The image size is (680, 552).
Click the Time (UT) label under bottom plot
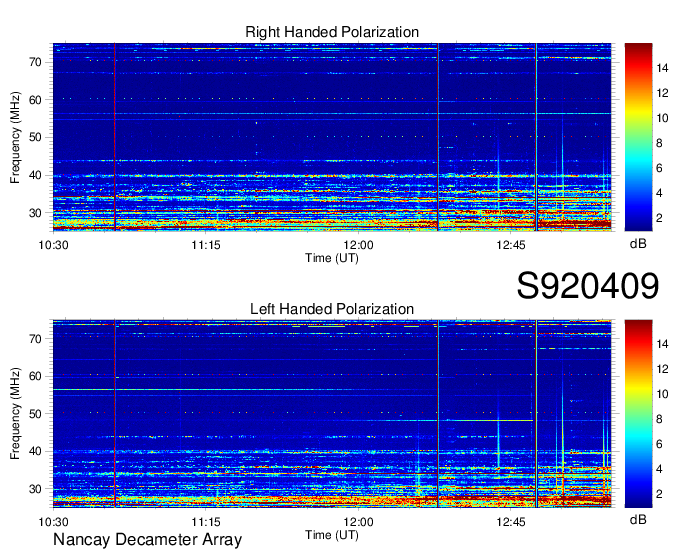(x=332, y=535)
